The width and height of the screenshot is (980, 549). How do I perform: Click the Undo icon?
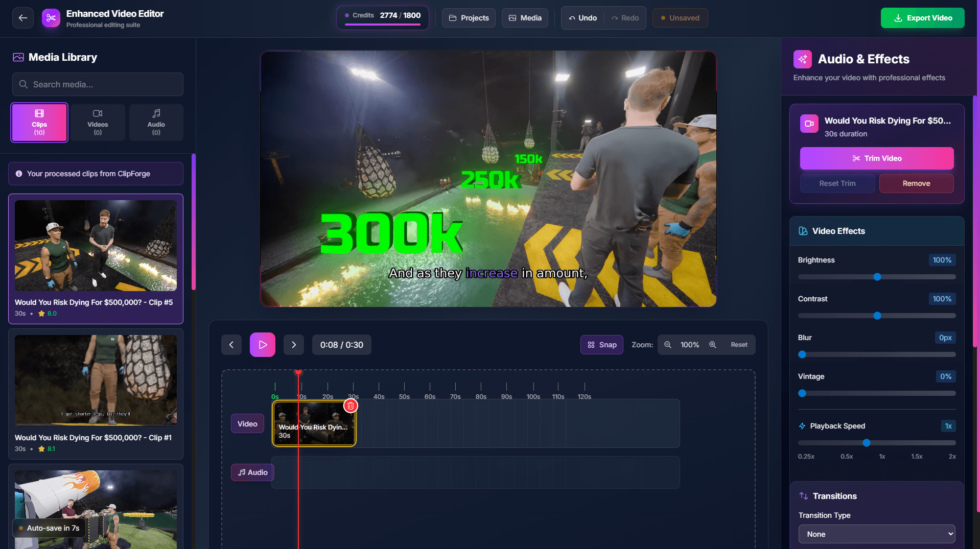click(581, 17)
